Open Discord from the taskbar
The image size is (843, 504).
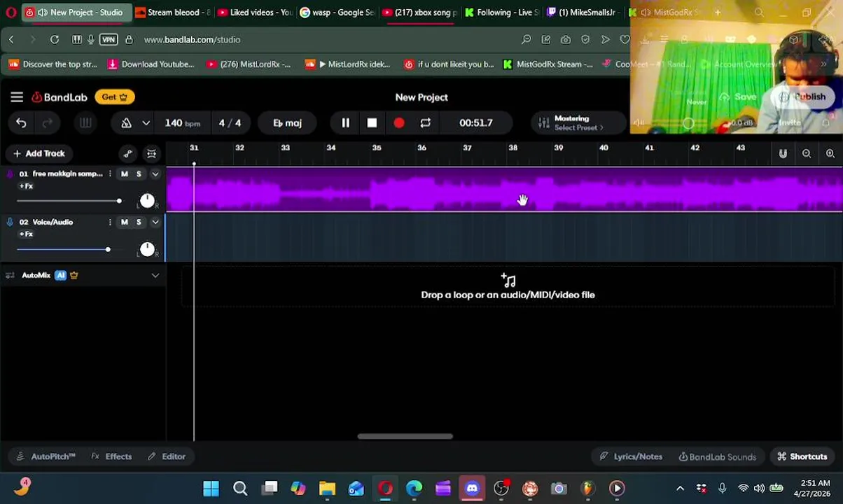472,489
